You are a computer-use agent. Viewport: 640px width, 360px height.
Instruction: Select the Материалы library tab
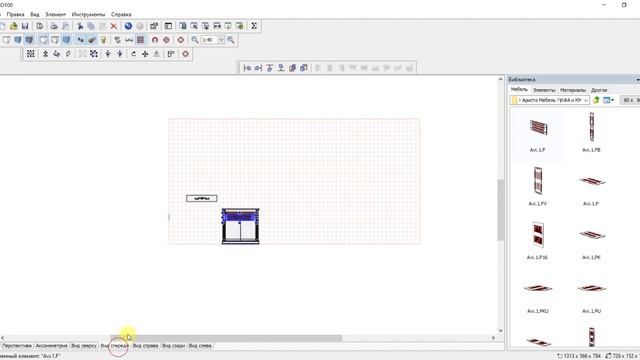(x=573, y=90)
